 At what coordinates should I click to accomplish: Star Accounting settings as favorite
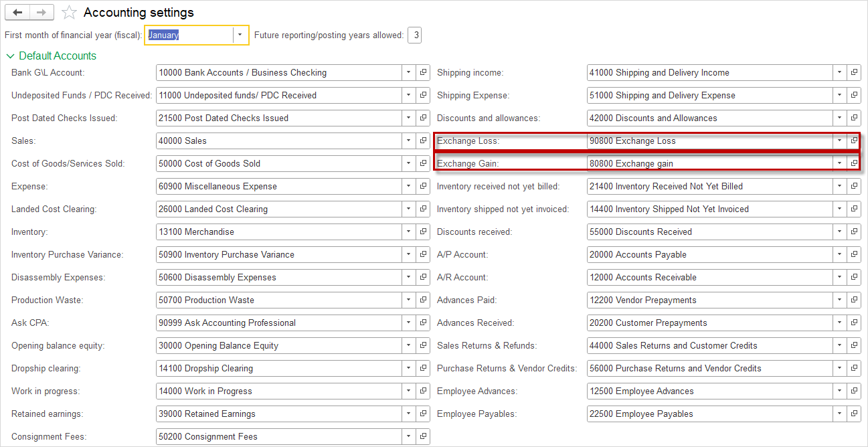pos(68,13)
